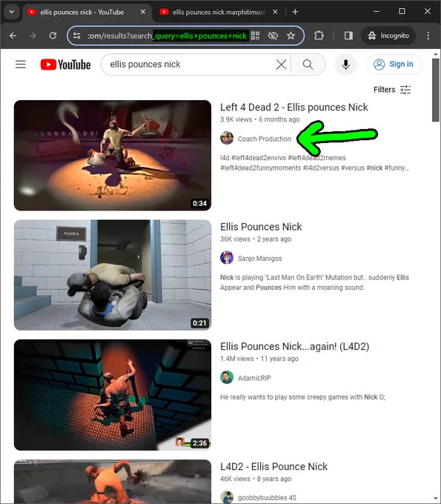Open Coach Production channel avatar

click(227, 138)
